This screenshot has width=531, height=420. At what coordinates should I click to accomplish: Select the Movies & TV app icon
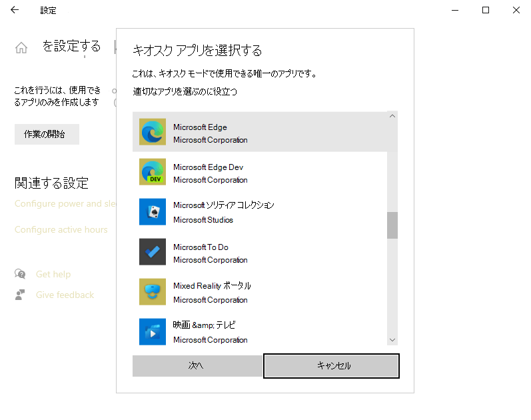point(153,331)
